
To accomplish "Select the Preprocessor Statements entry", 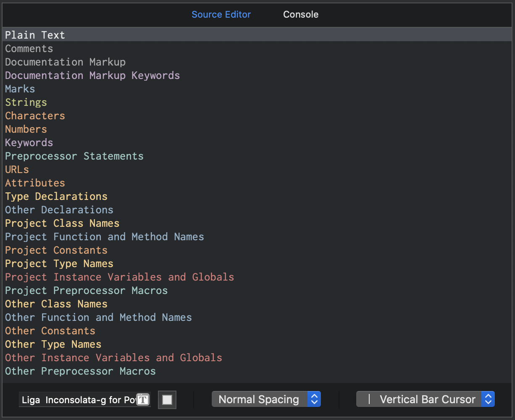I will (x=74, y=156).
